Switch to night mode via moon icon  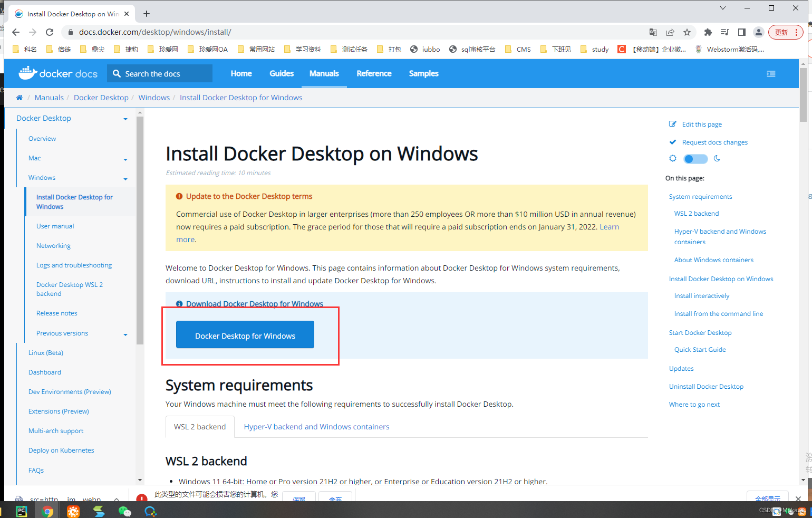tap(717, 158)
